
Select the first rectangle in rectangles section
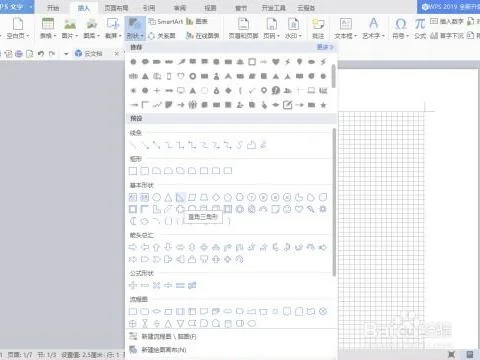click(133, 171)
